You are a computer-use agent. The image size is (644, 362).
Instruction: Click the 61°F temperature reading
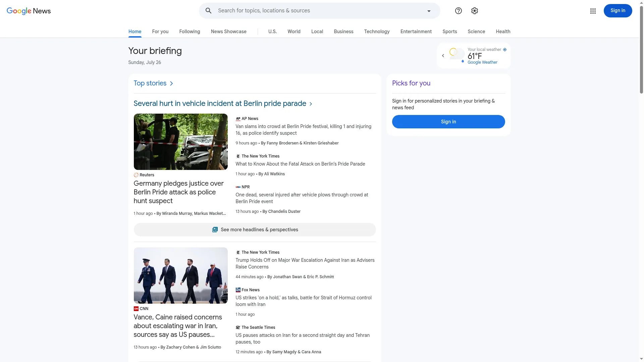475,56
